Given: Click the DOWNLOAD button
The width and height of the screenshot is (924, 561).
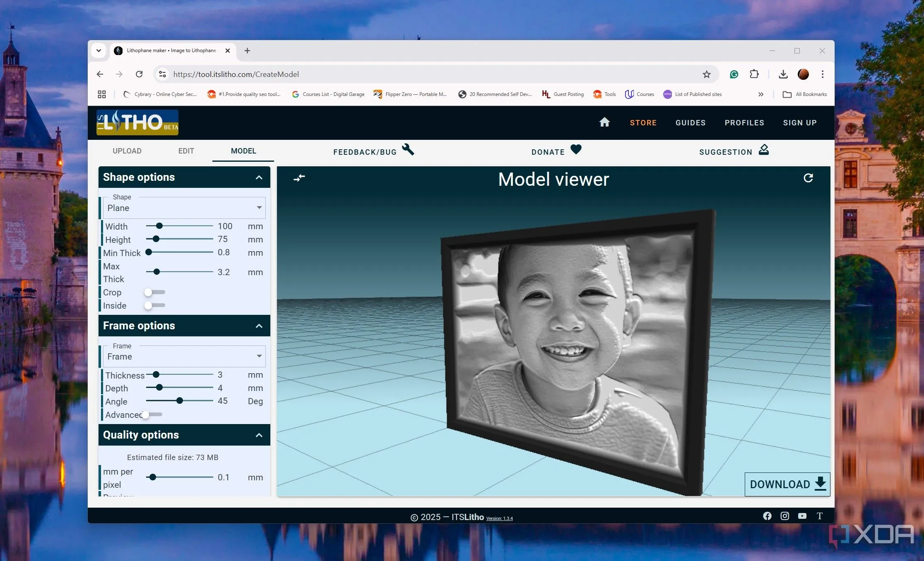Looking at the screenshot, I should (787, 484).
